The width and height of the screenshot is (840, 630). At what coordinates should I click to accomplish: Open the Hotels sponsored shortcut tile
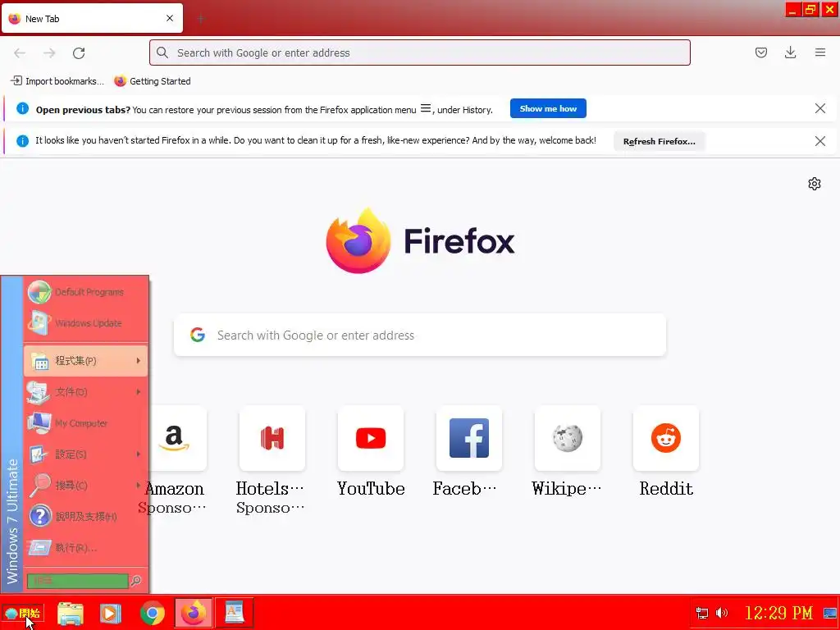coord(272,438)
